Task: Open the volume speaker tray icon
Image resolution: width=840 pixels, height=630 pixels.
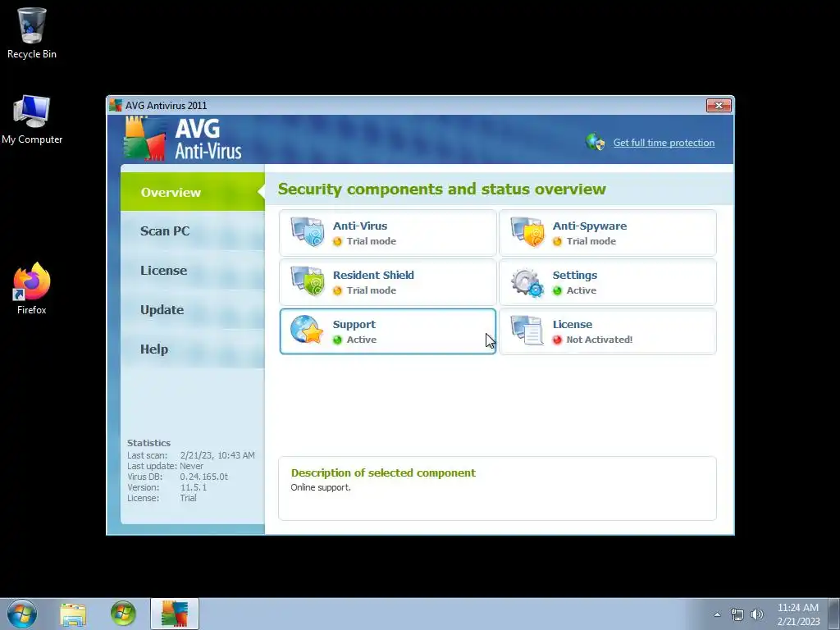Action: 757,614
